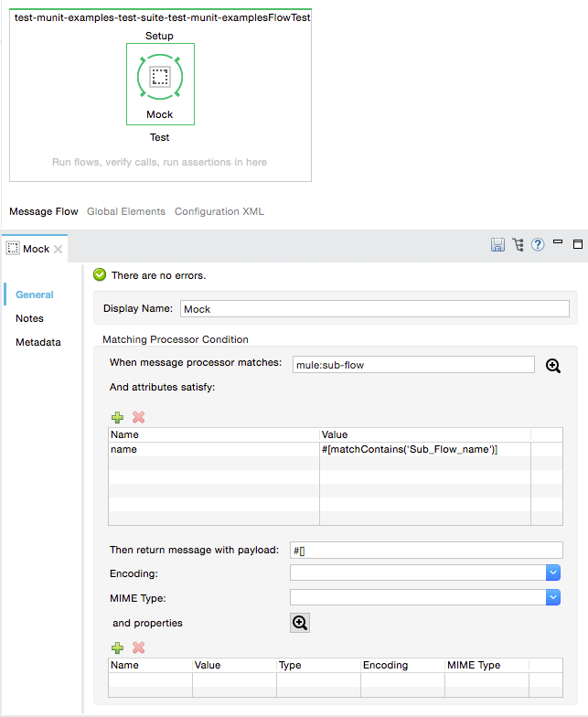588x717 pixels.
Task: Expand the MIME Type dropdown
Action: coord(552,596)
